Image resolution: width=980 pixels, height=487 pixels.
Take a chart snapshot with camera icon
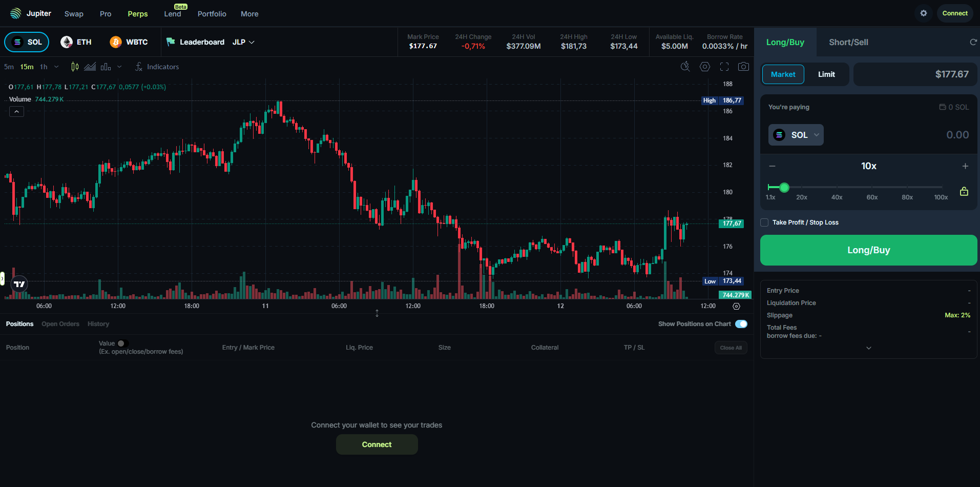[x=743, y=67]
